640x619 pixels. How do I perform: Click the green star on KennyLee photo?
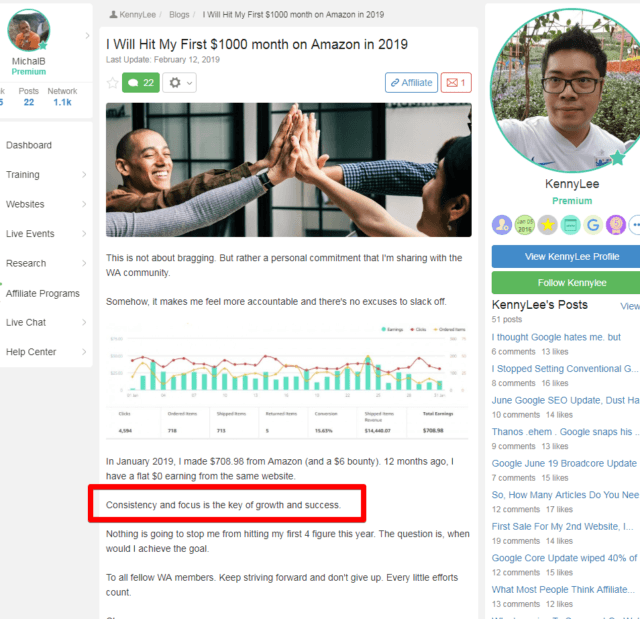[x=618, y=158]
